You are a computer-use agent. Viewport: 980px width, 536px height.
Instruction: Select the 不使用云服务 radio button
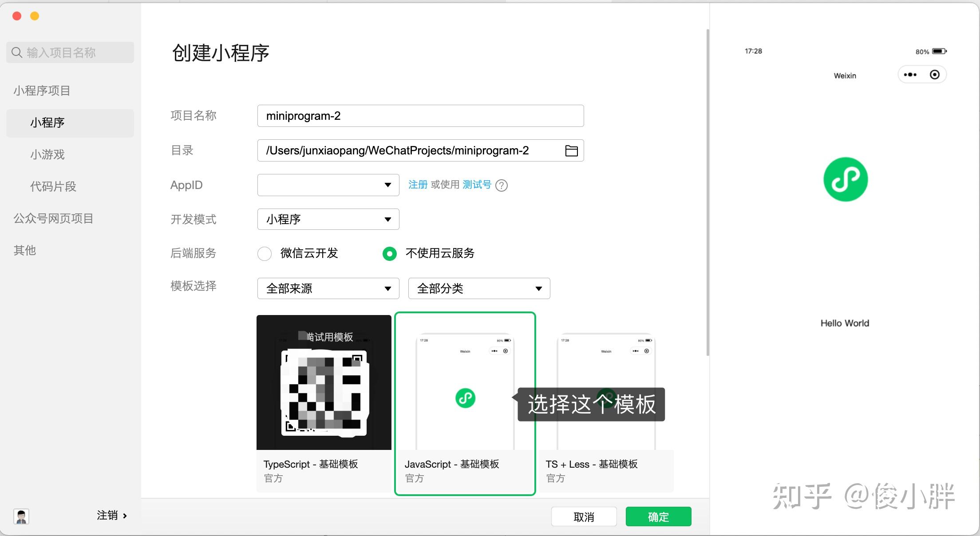pyautogui.click(x=390, y=253)
